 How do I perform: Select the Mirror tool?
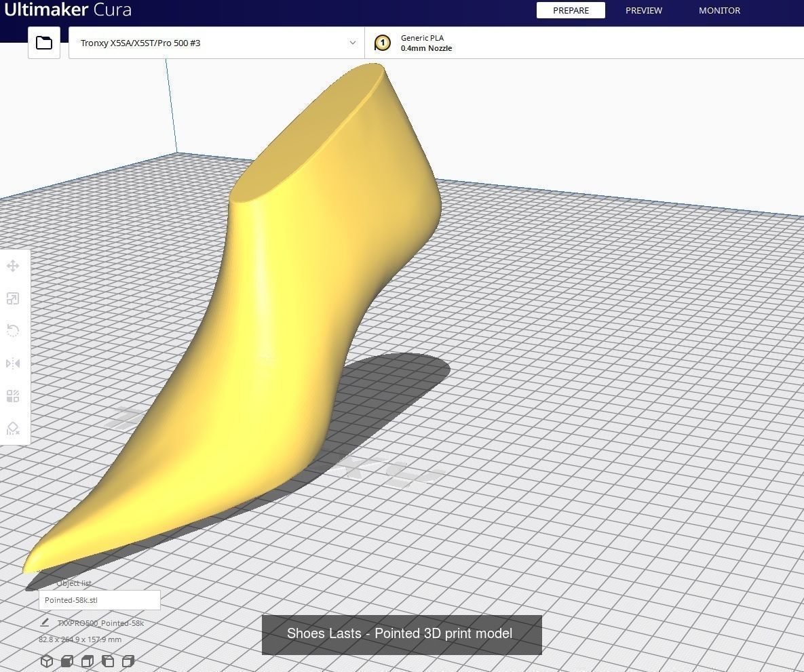[x=12, y=363]
